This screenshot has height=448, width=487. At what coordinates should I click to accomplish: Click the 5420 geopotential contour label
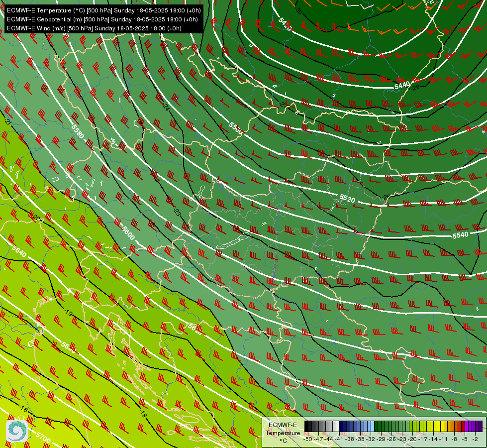point(285,24)
